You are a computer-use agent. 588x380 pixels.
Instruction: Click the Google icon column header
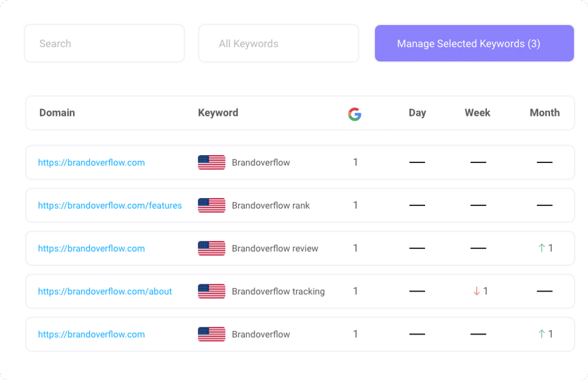click(354, 113)
